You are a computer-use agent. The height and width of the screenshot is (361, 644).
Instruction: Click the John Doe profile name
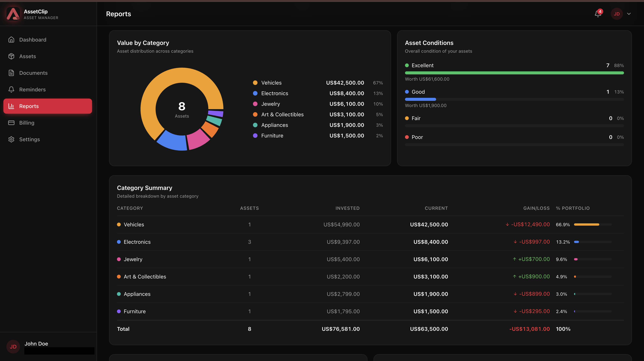pyautogui.click(x=36, y=343)
